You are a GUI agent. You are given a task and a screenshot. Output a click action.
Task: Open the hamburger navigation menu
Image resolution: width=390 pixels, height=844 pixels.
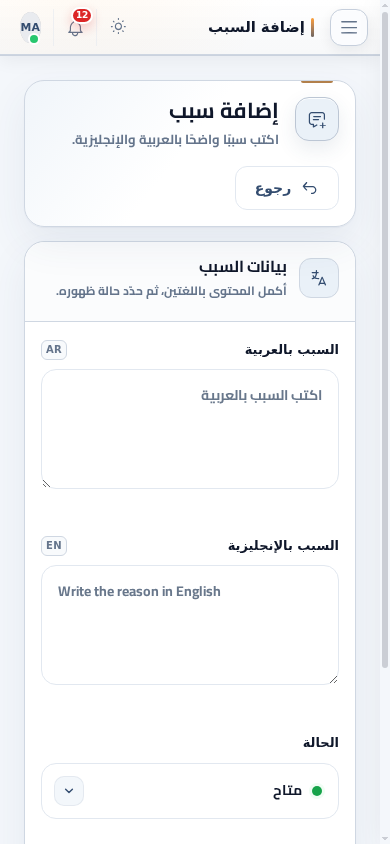coord(349,27)
